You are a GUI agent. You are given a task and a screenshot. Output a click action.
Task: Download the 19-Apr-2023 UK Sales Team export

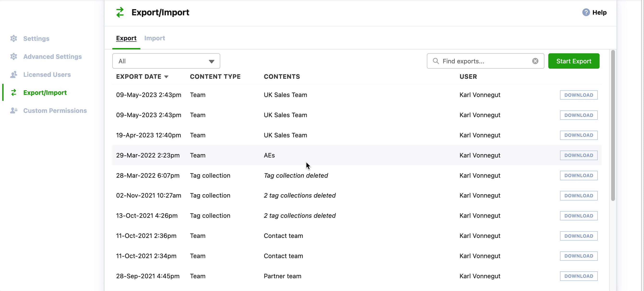pos(578,135)
